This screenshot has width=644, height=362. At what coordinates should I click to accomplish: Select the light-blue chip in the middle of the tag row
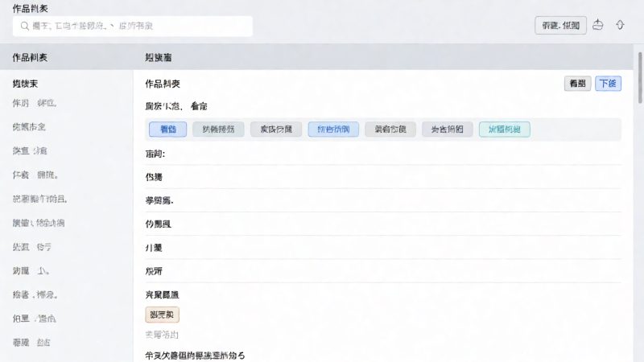pyautogui.click(x=333, y=130)
